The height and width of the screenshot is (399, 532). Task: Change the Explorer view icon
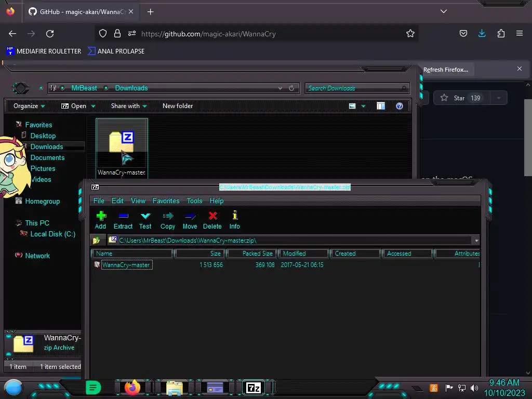[352, 106]
